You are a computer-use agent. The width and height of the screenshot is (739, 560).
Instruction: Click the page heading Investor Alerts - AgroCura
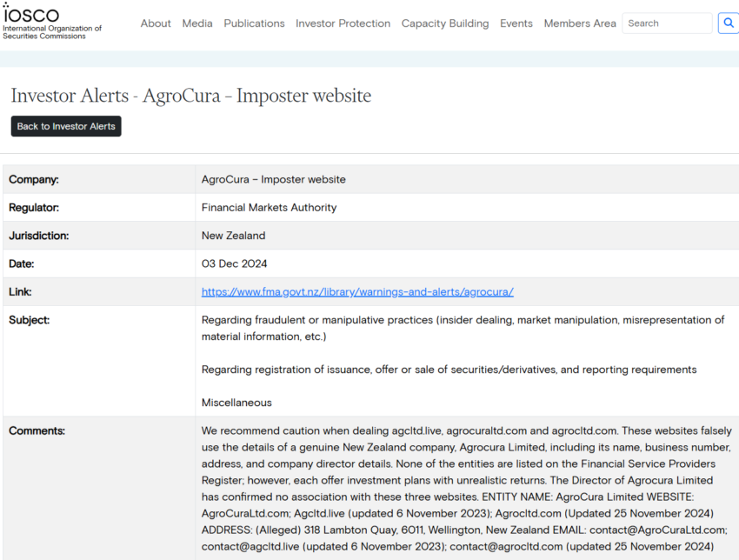pyautogui.click(x=191, y=96)
